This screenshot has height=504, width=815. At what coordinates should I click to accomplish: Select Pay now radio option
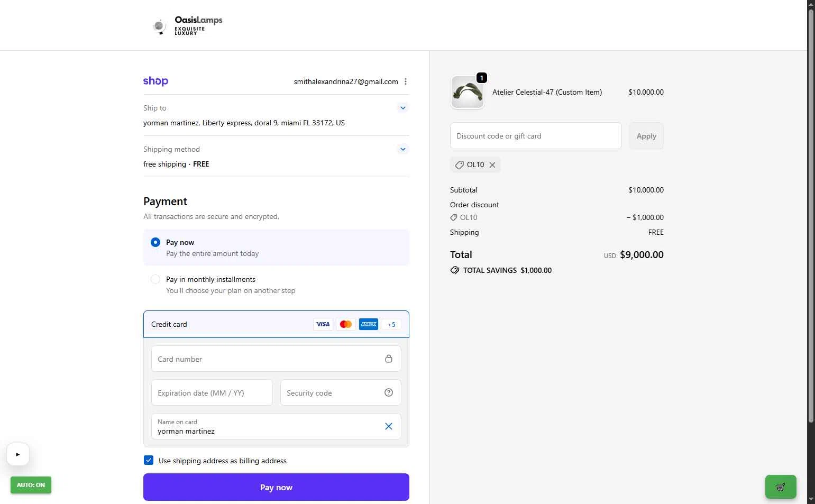[155, 242]
